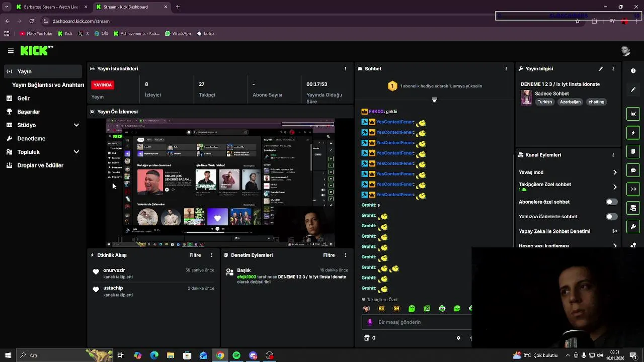Click the KICK logo
The image size is (644, 362).
tap(37, 51)
